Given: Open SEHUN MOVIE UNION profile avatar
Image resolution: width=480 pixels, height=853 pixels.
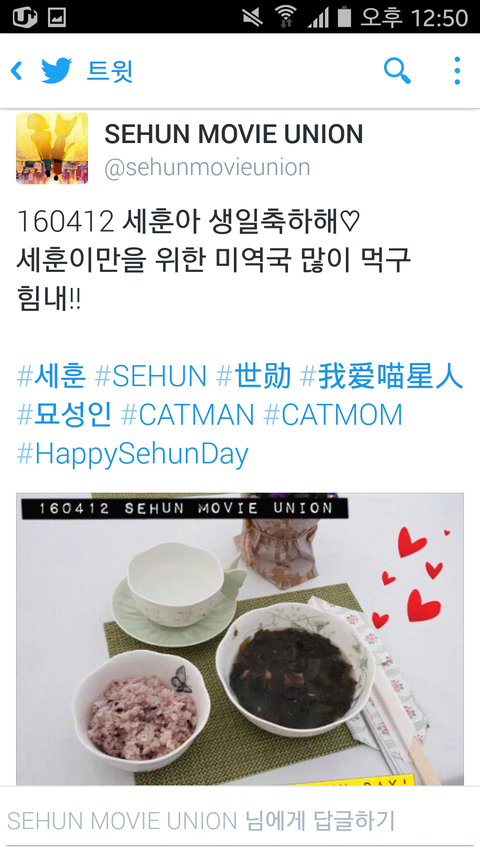Looking at the screenshot, I should pos(52,148).
